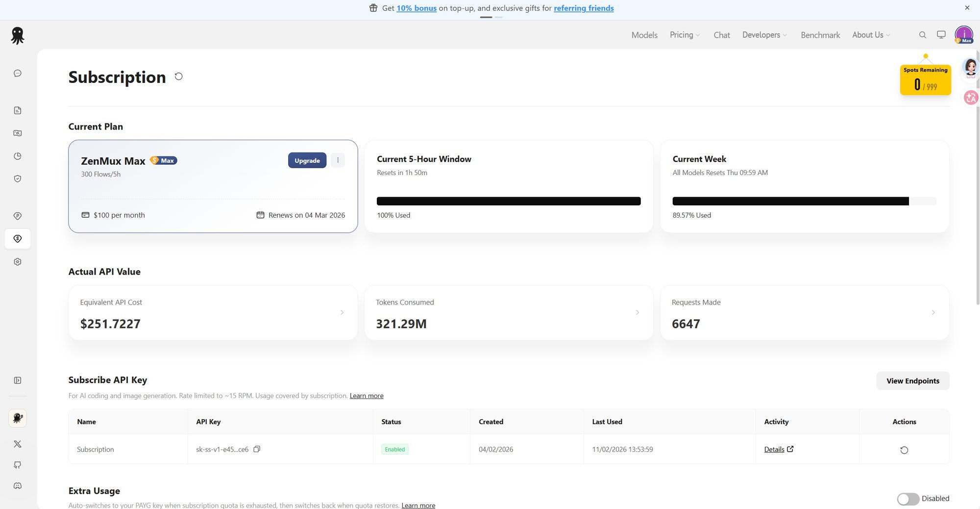Screen dimensions: 980x509
Task: Open the Discord link icon
Action: pos(18,485)
